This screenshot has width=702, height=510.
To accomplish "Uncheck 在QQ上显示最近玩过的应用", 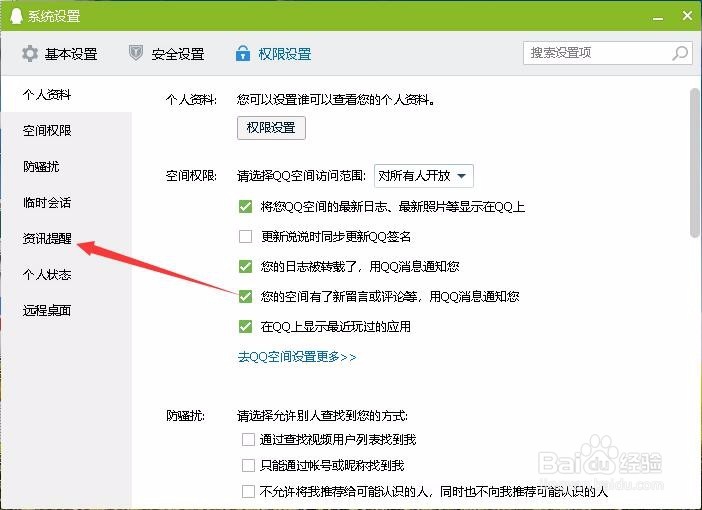I will click(245, 326).
